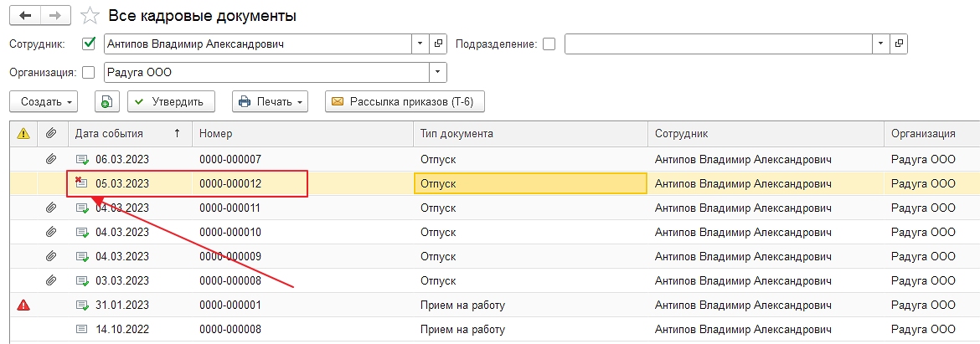Expand the Организация dropdown list

tap(438, 72)
